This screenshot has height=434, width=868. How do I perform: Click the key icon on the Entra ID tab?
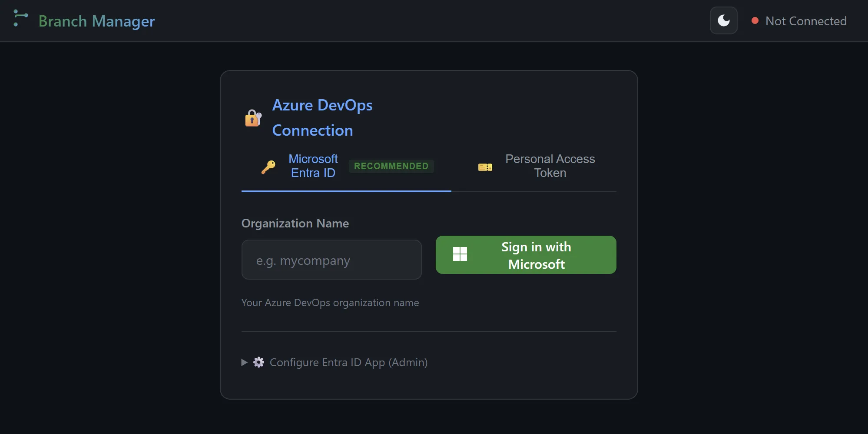(x=268, y=167)
